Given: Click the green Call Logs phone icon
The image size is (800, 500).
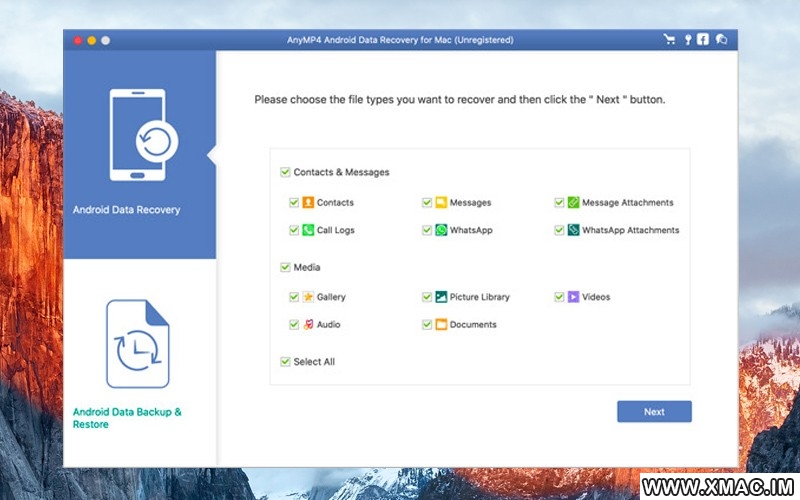Looking at the screenshot, I should click(x=308, y=230).
